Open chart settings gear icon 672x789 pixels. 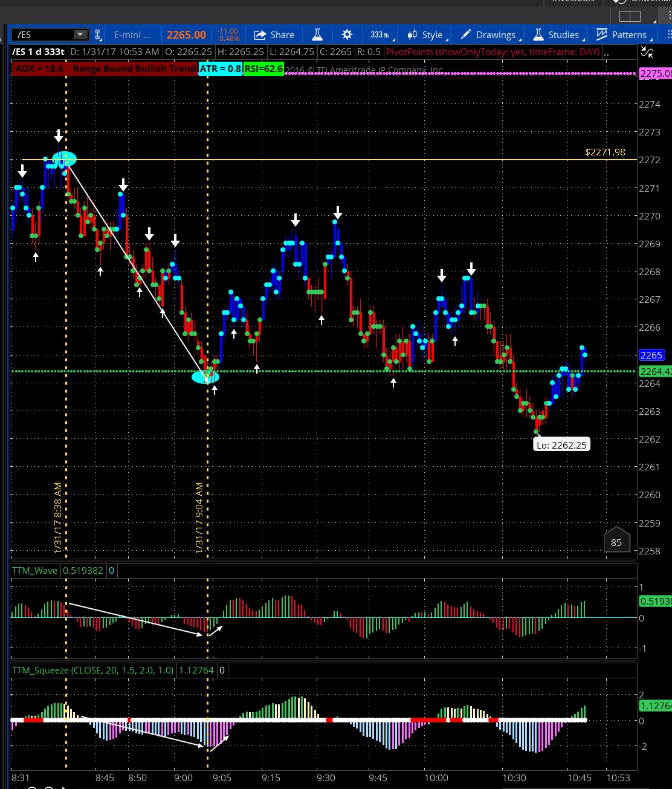tap(347, 35)
